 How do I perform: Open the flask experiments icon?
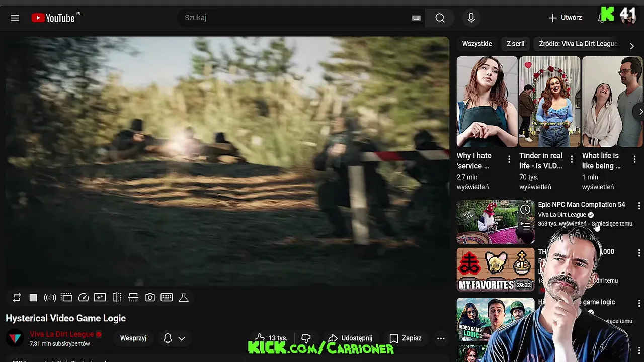(x=184, y=298)
